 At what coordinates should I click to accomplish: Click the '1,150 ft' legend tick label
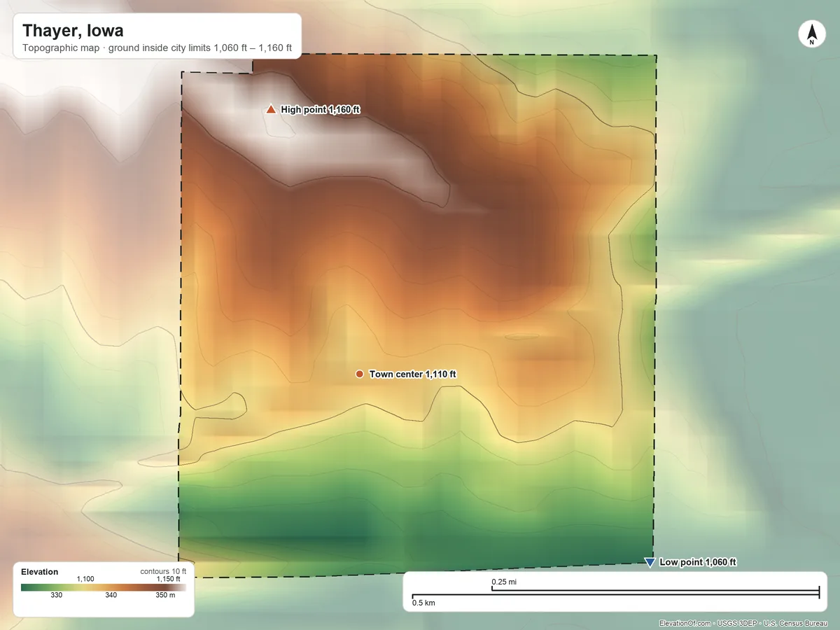[x=168, y=579]
